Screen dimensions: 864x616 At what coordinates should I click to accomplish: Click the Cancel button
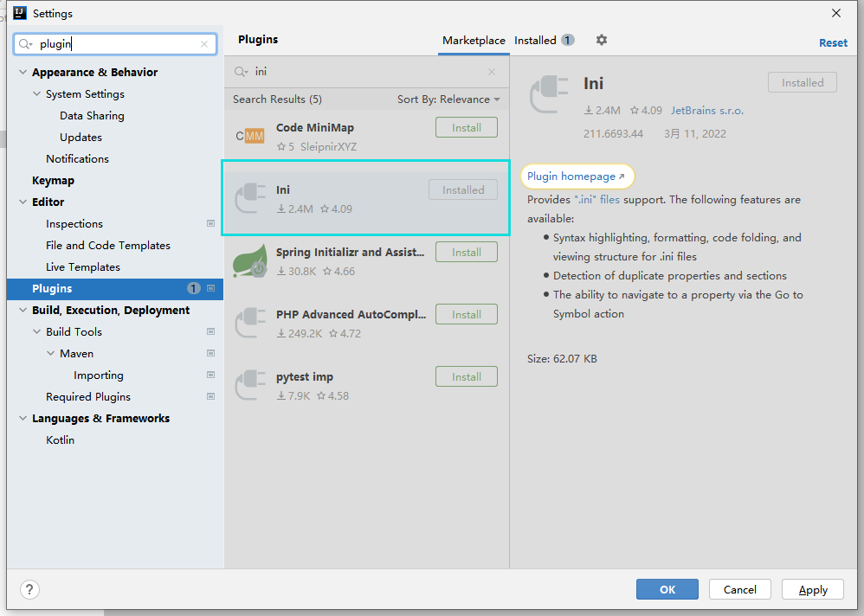click(x=739, y=589)
